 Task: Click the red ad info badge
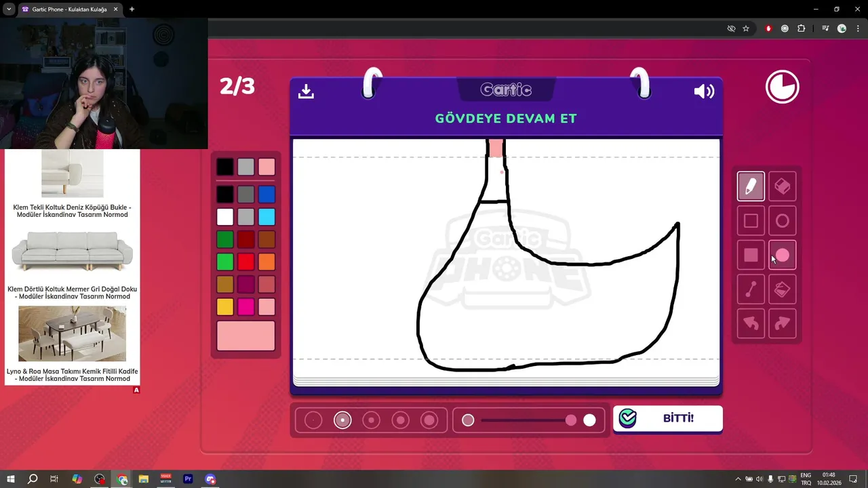(x=136, y=390)
